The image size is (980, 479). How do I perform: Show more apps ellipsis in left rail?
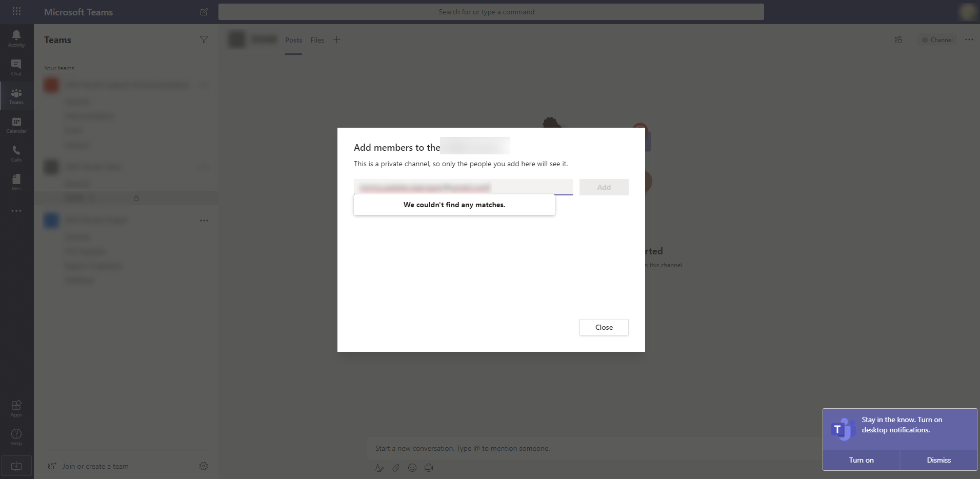tap(16, 211)
